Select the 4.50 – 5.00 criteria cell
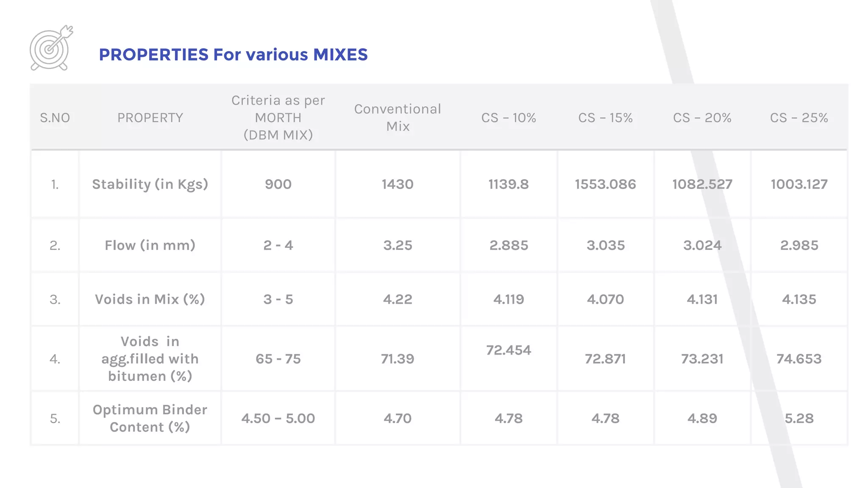Image resolution: width=868 pixels, height=488 pixels. [278, 419]
